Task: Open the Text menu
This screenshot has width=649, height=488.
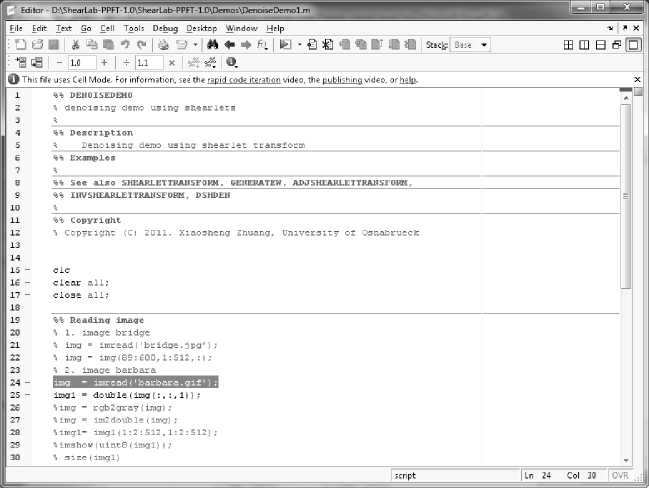Action: [64, 28]
